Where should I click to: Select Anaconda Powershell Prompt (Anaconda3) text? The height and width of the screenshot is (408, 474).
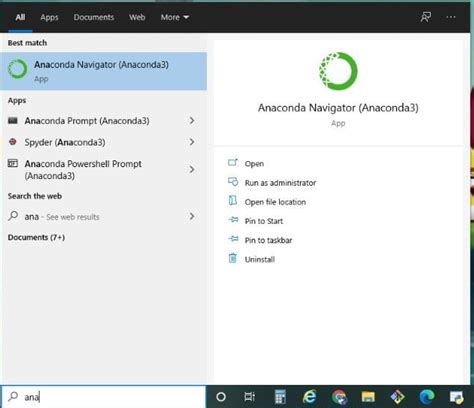[x=83, y=170]
